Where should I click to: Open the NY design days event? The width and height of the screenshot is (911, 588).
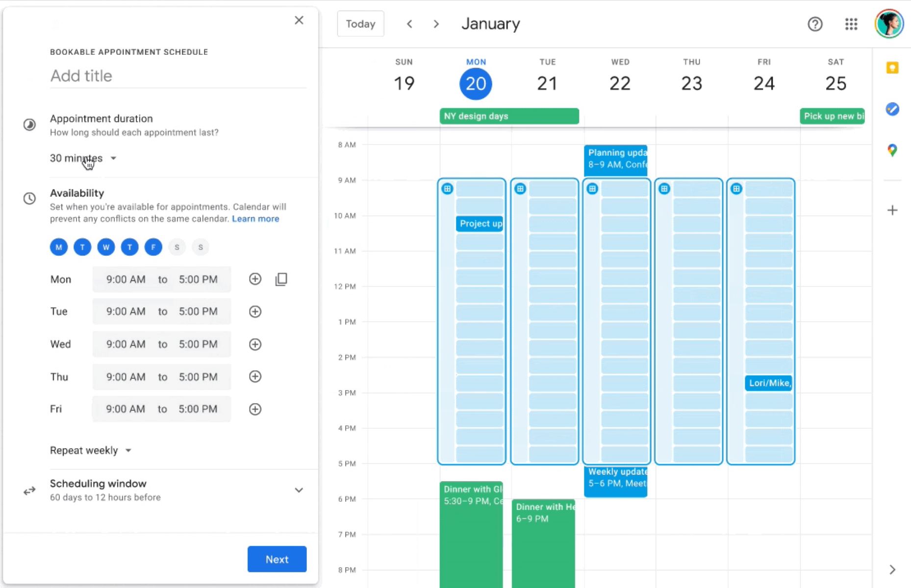coord(508,116)
